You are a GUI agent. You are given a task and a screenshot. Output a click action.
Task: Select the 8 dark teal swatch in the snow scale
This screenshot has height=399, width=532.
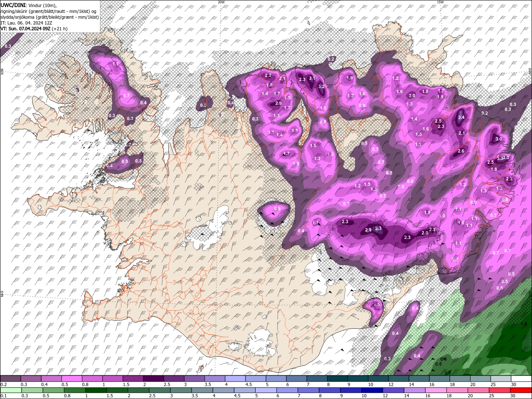[x=337, y=379]
